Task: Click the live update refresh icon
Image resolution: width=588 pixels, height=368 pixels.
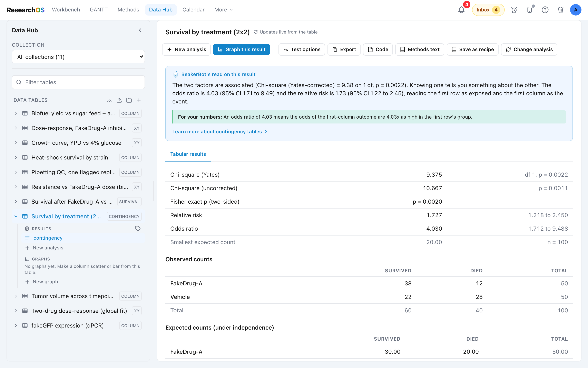Action: (x=256, y=32)
